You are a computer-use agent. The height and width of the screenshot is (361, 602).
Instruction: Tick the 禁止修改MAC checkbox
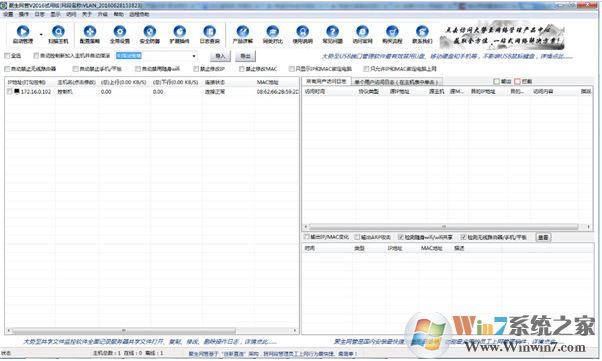[x=241, y=69]
